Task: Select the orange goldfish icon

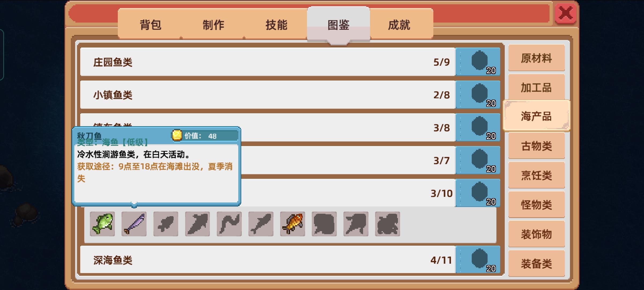Action: tap(292, 224)
